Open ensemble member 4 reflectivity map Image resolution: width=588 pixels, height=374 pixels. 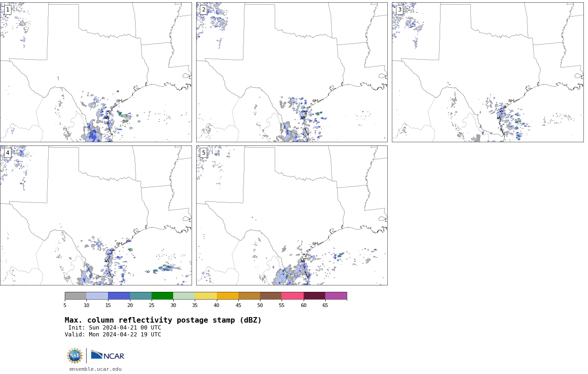click(96, 215)
